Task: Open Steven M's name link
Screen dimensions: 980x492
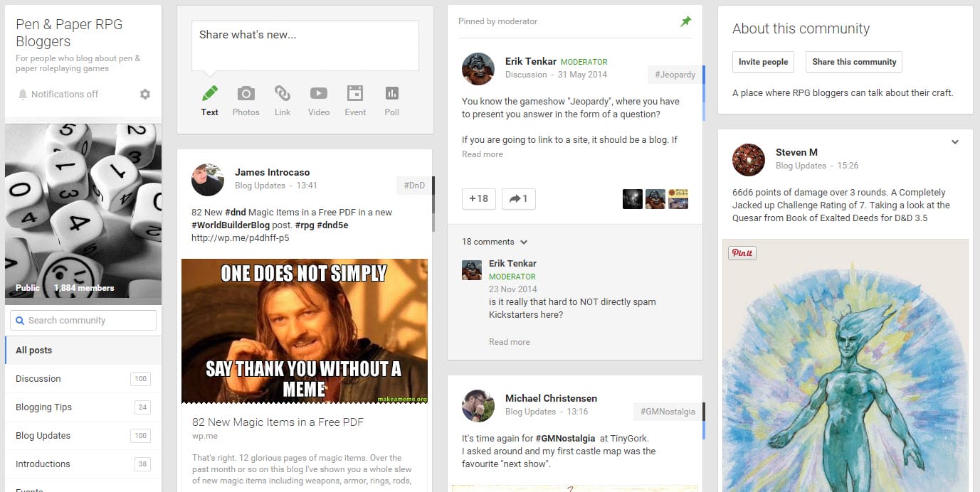Action: click(x=796, y=152)
